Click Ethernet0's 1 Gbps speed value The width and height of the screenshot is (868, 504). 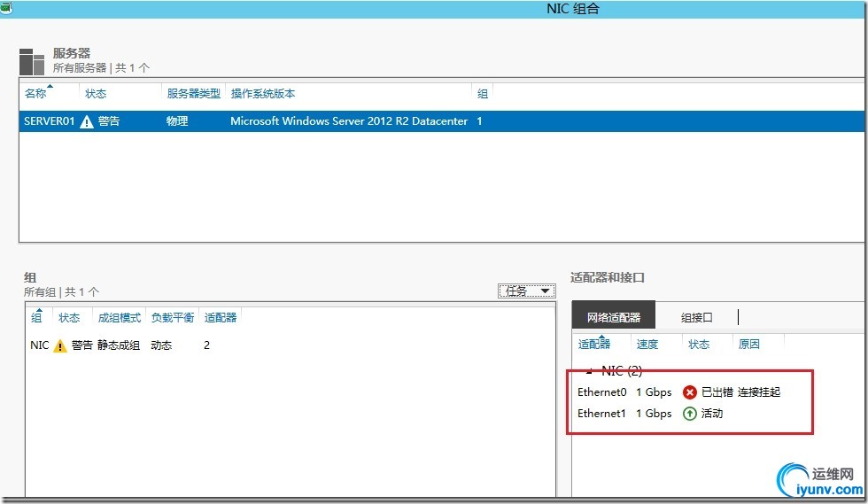coord(654,392)
